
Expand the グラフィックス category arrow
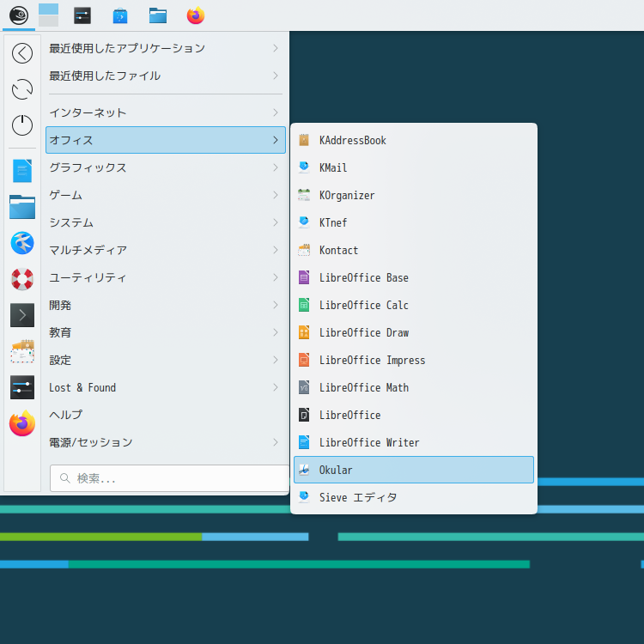pyautogui.click(x=276, y=167)
